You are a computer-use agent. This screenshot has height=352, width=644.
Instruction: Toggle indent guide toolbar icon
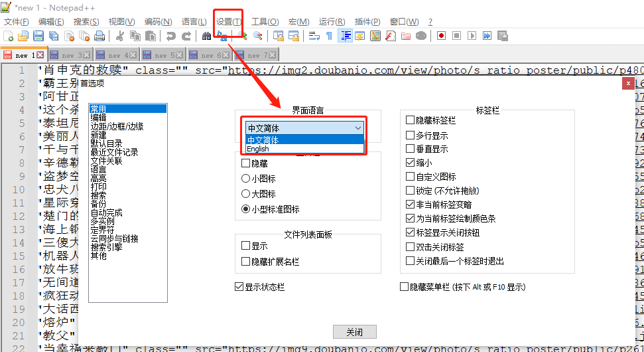click(345, 36)
